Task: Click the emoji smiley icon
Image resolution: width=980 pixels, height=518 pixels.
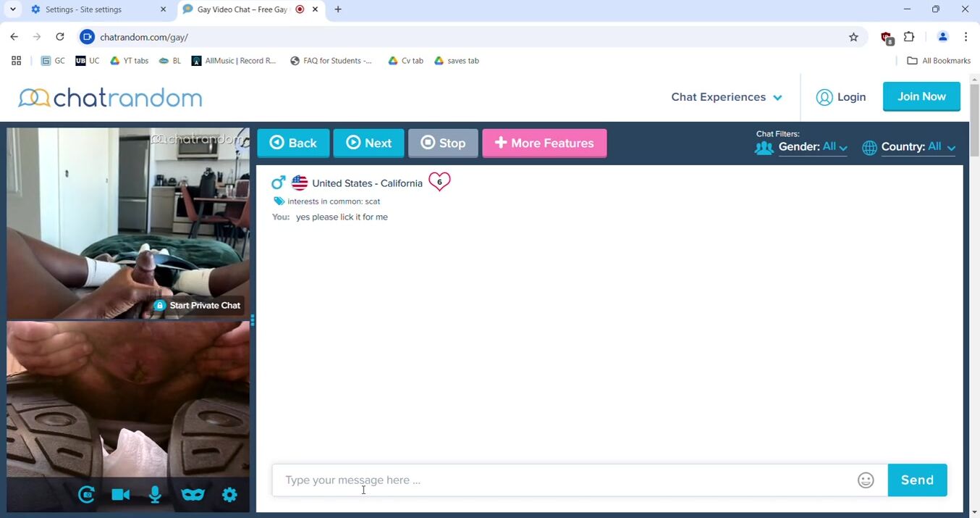Action: coord(866,480)
